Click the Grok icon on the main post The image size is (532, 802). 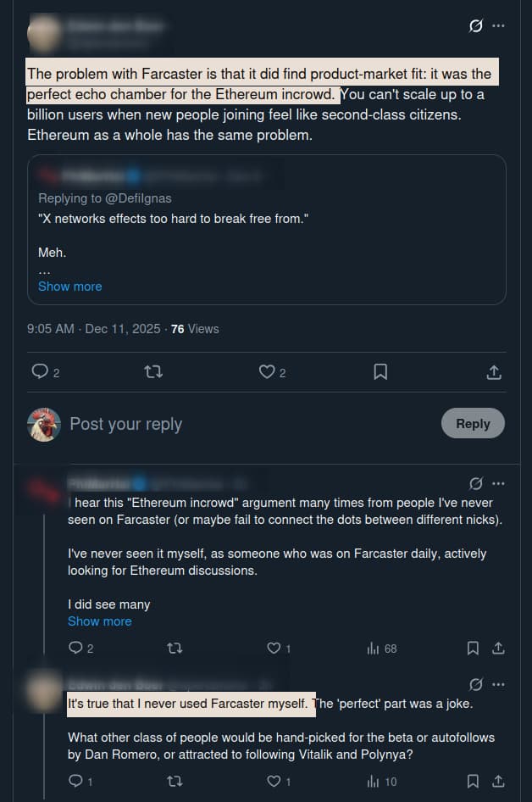point(476,25)
